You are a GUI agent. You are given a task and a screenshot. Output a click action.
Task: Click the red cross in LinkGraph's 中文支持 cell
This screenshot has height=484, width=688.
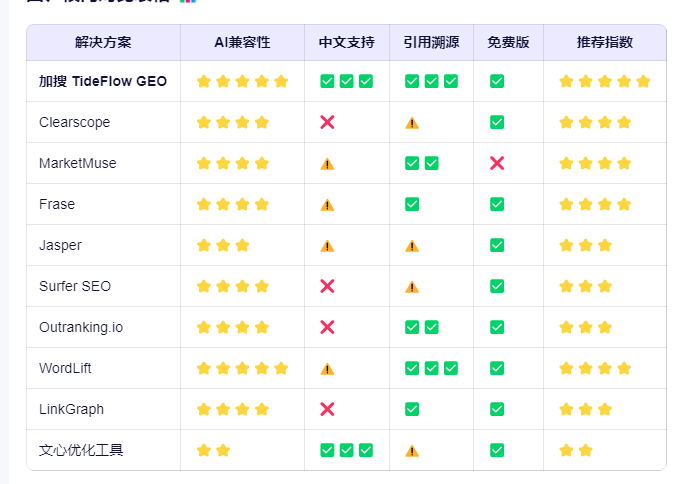click(327, 409)
